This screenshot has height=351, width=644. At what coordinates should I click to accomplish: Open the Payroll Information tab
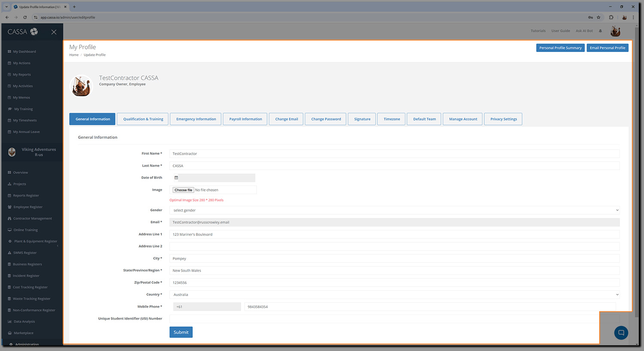point(245,119)
